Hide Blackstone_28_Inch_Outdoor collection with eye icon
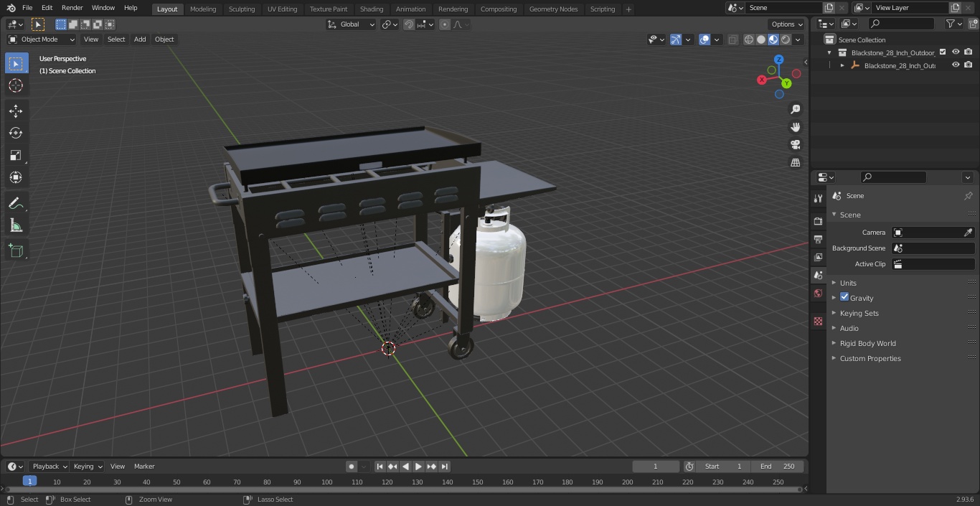Screen dimensions: 980x506 [956, 52]
